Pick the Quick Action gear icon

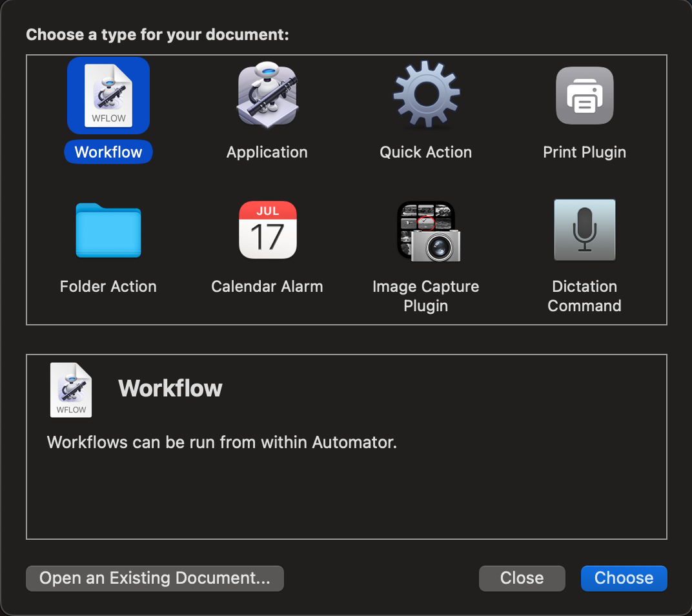(426, 96)
